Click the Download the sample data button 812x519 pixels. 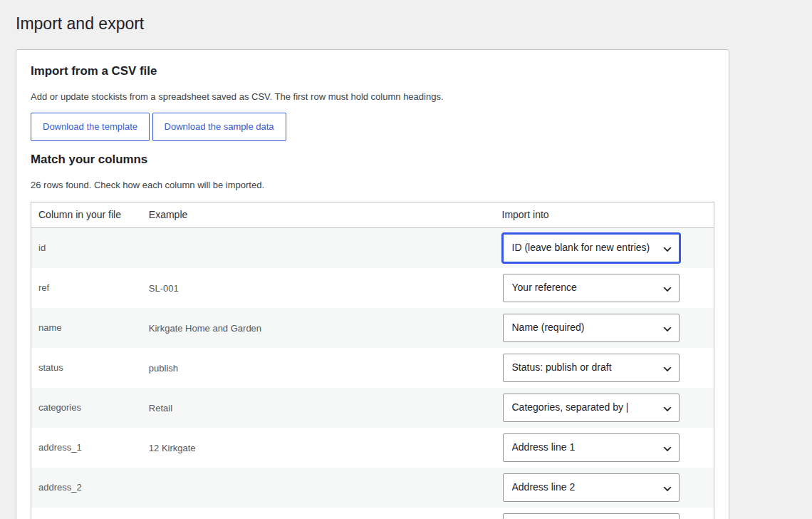[219, 127]
